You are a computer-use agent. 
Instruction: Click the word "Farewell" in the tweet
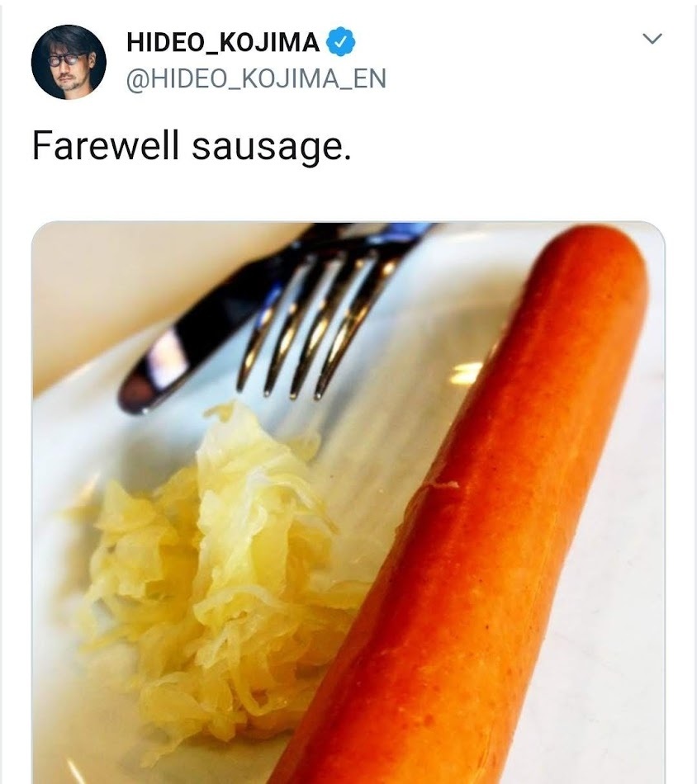[x=105, y=145]
